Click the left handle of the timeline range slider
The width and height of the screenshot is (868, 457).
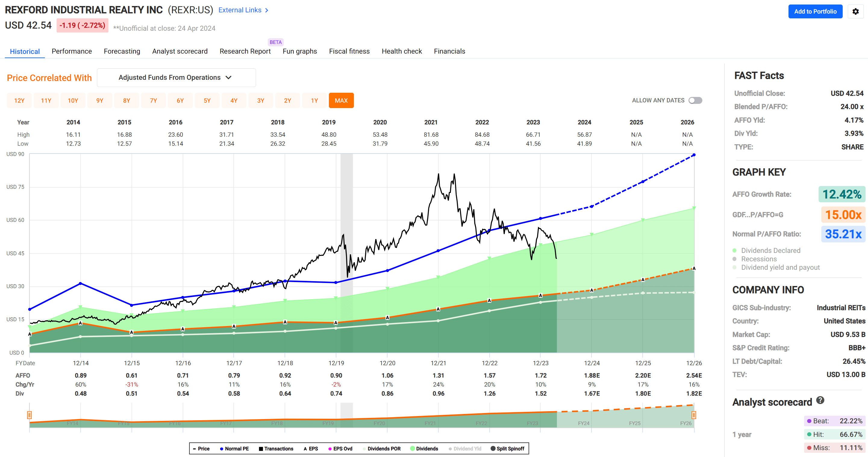[30, 415]
